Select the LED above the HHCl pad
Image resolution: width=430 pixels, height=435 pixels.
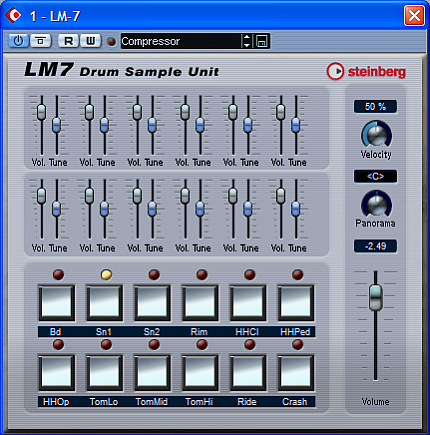tap(250, 274)
